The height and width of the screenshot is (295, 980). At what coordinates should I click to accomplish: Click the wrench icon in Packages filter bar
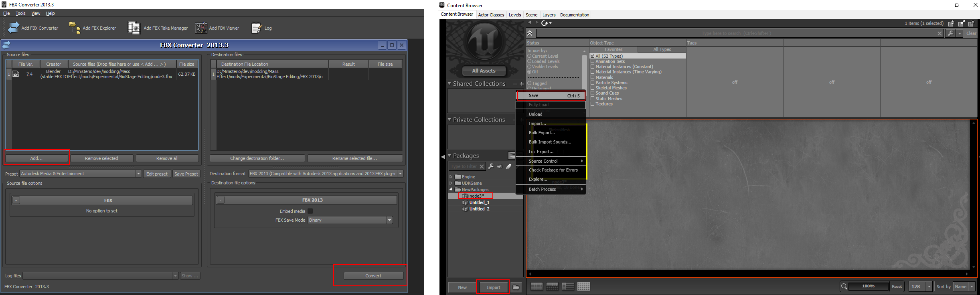[491, 166]
